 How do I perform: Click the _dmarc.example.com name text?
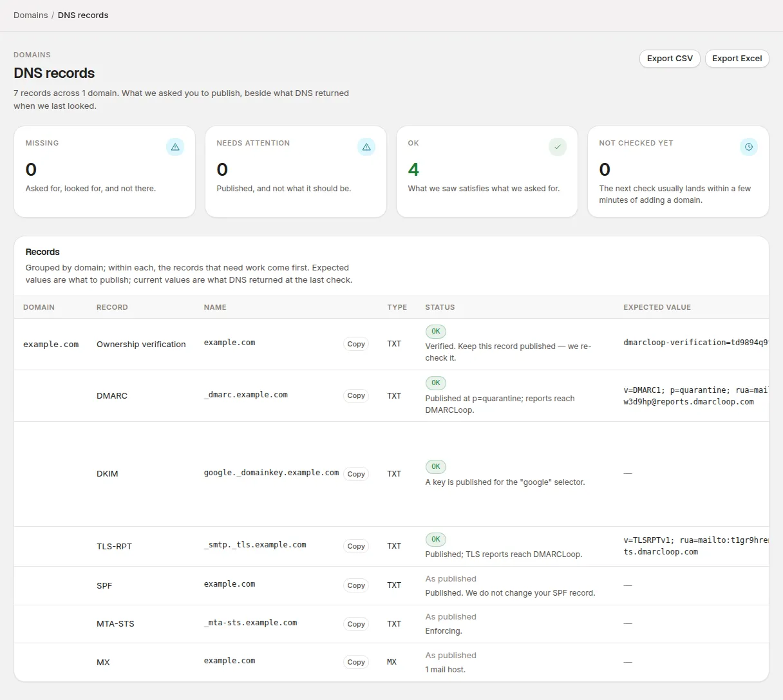(x=246, y=395)
